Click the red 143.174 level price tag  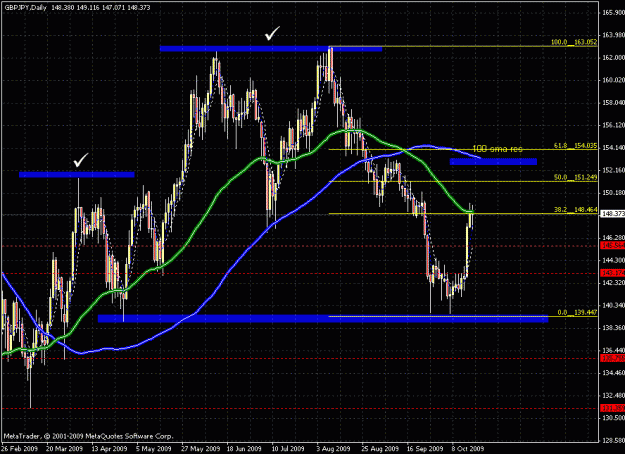coord(612,273)
